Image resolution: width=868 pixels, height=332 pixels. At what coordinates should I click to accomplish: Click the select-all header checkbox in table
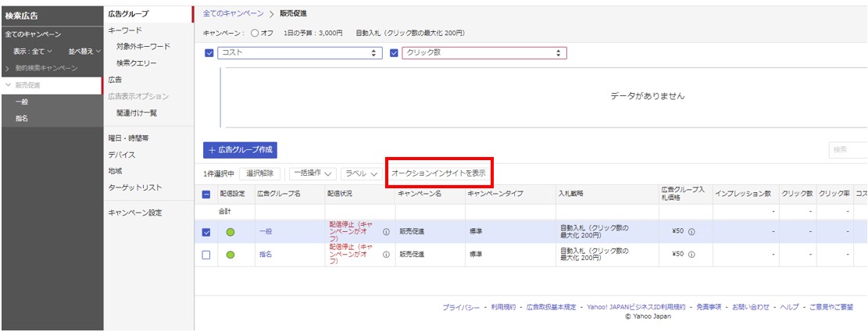[x=206, y=195]
